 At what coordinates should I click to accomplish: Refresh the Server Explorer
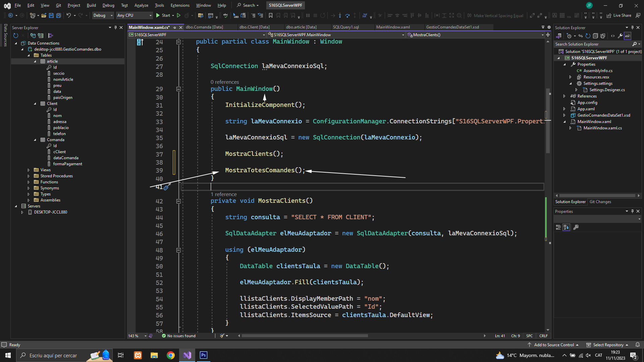15,36
